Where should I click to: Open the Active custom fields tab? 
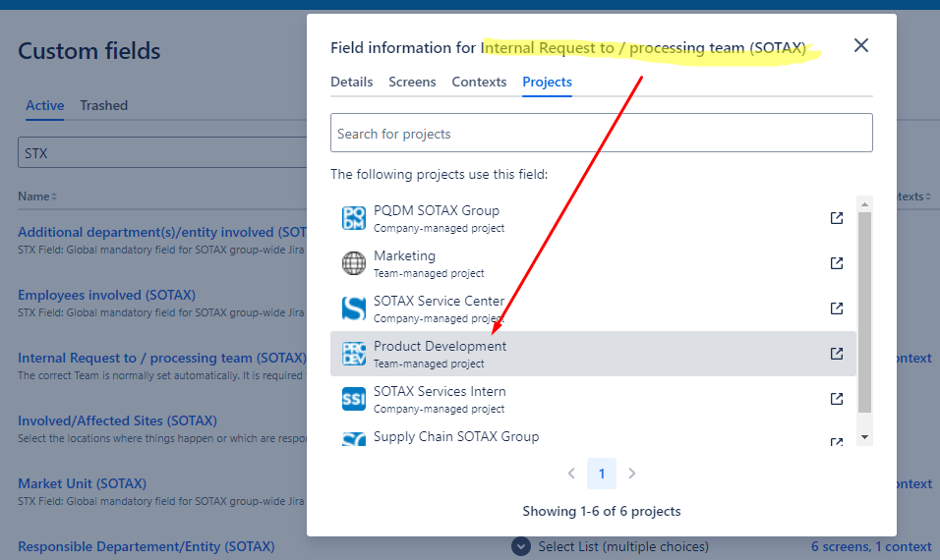(45, 105)
